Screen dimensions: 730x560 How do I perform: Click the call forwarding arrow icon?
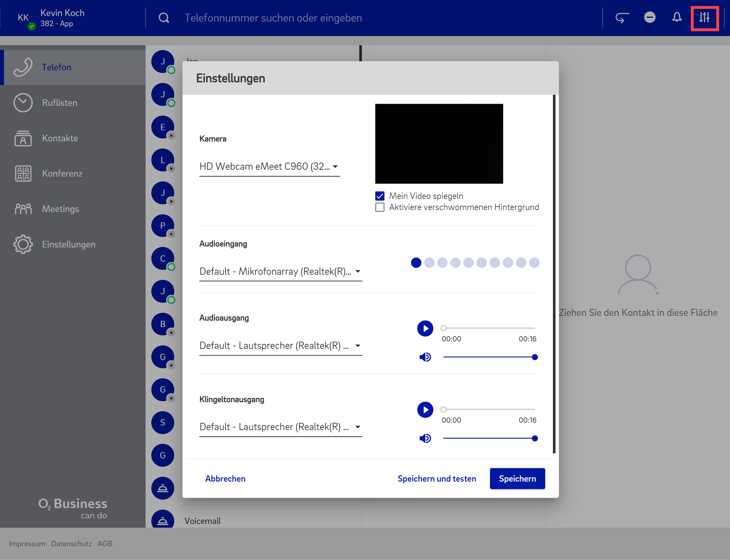point(622,18)
